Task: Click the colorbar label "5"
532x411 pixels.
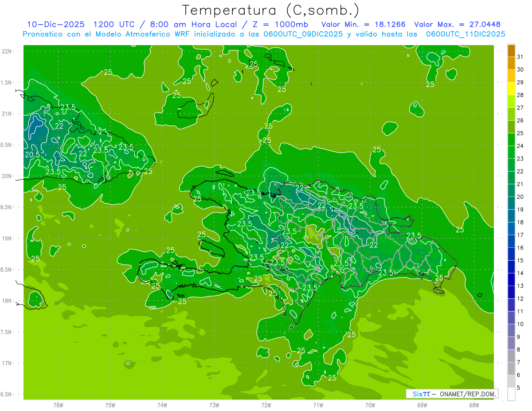Action: tap(519, 388)
